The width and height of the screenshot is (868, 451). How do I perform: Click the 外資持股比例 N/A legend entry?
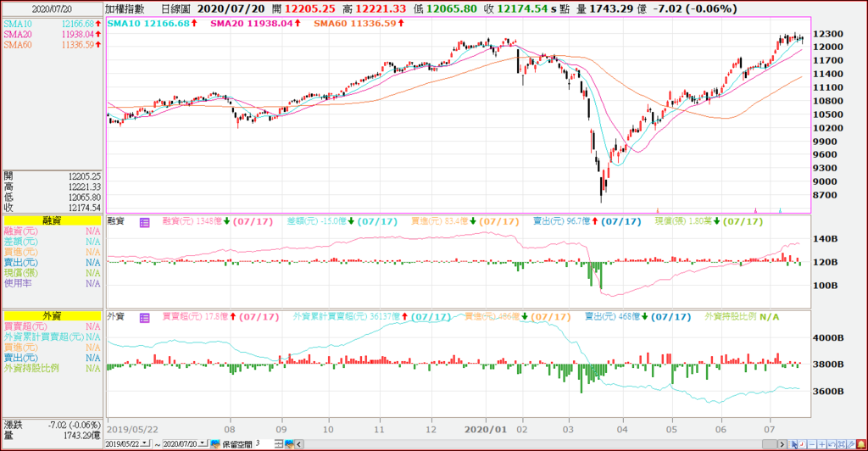tap(742, 317)
